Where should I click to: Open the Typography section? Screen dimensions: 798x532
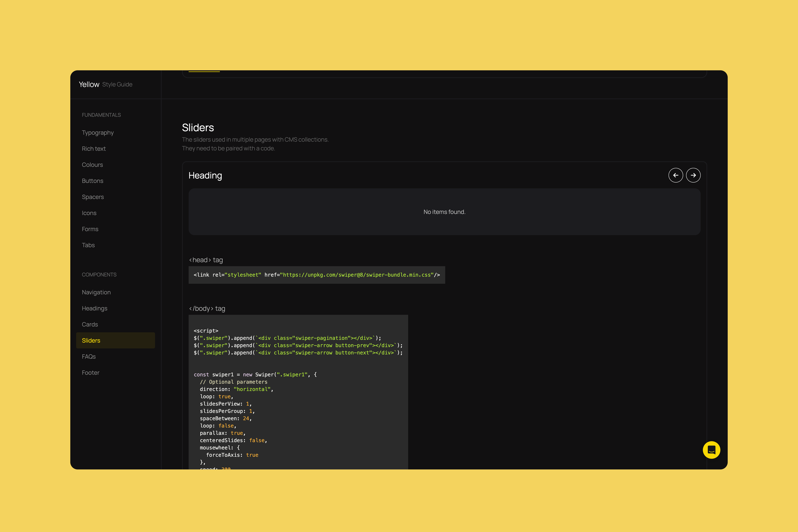click(x=98, y=133)
